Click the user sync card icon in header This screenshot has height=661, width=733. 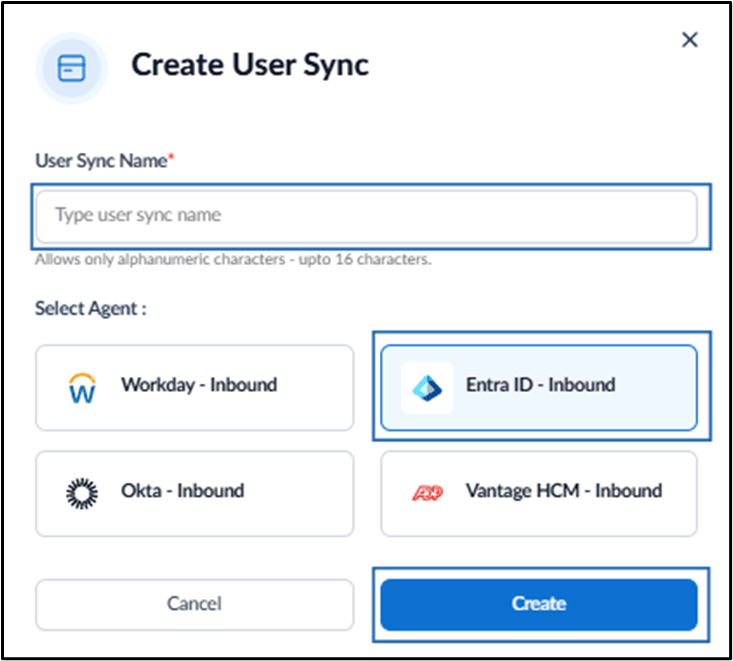72,68
